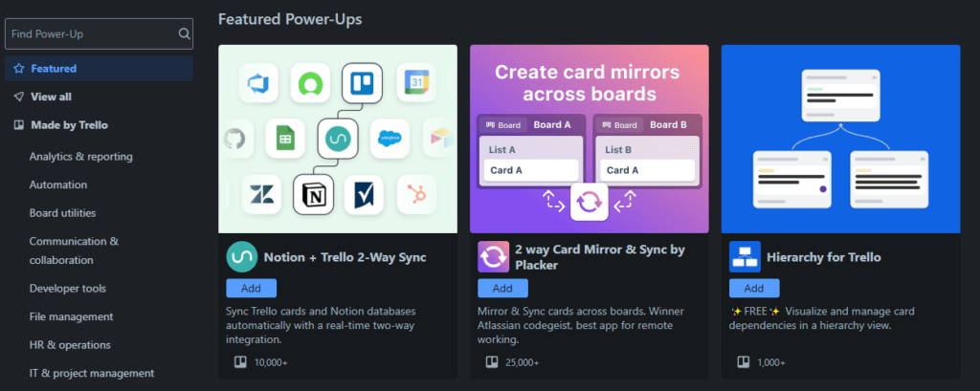This screenshot has height=391, width=980.
Task: Click the Featured star icon
Action: (19, 68)
